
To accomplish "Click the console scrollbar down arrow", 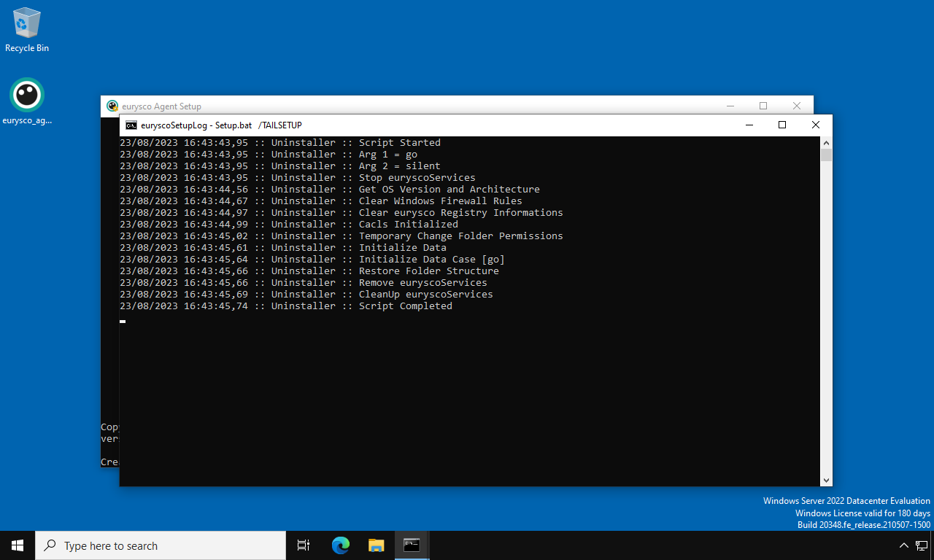I will 826,480.
